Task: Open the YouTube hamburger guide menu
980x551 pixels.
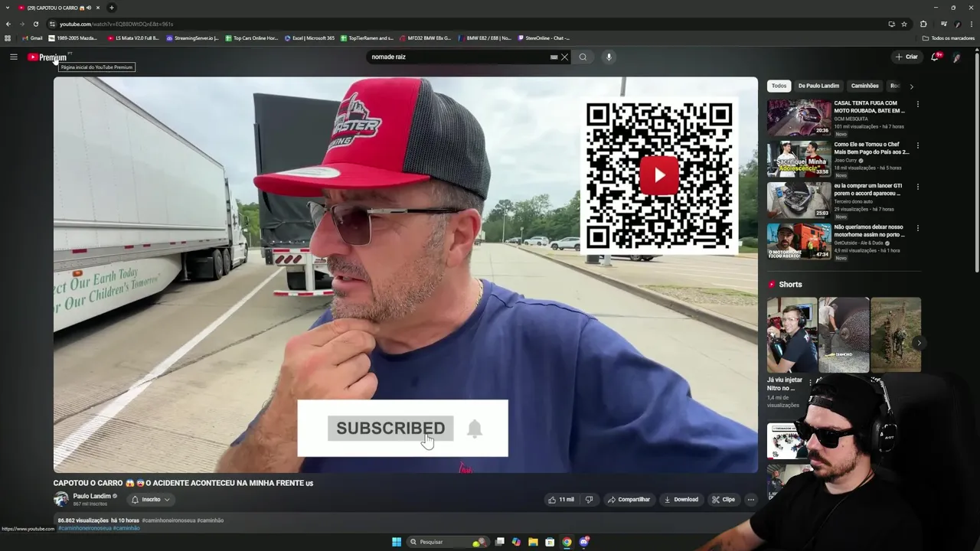Action: point(13,57)
